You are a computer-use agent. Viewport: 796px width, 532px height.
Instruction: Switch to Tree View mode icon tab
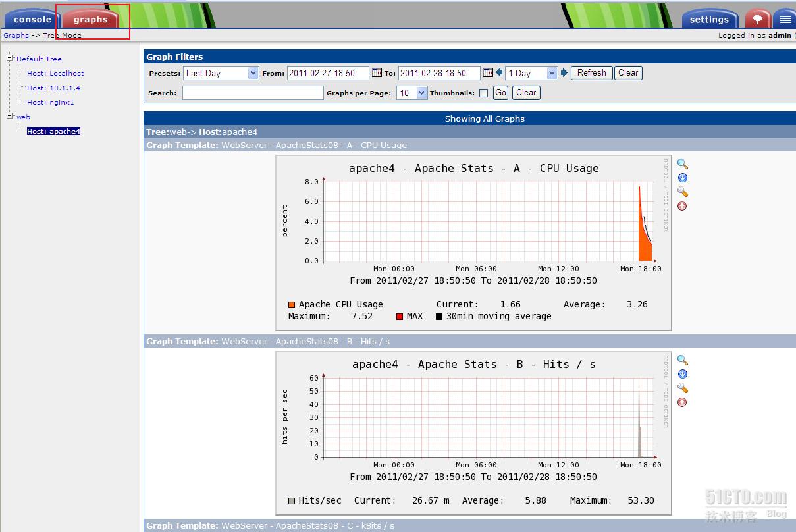click(757, 19)
